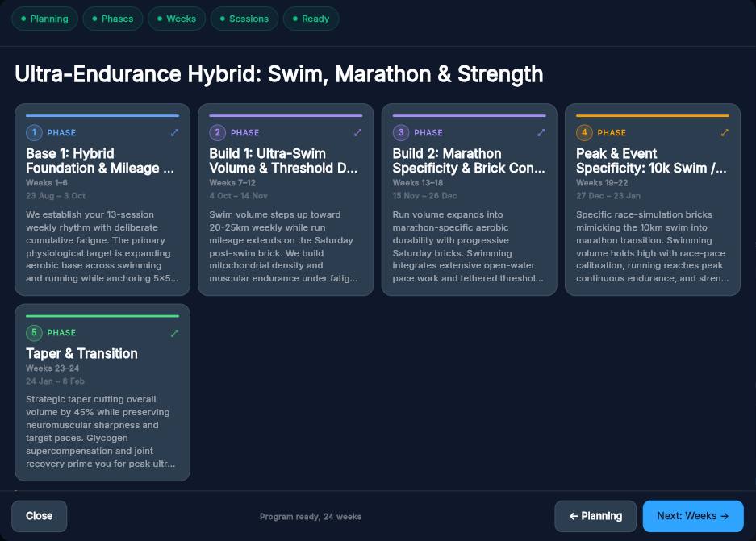Screen dimensions: 756x541
Task: Go back with the Planning button
Action: click(595, 516)
